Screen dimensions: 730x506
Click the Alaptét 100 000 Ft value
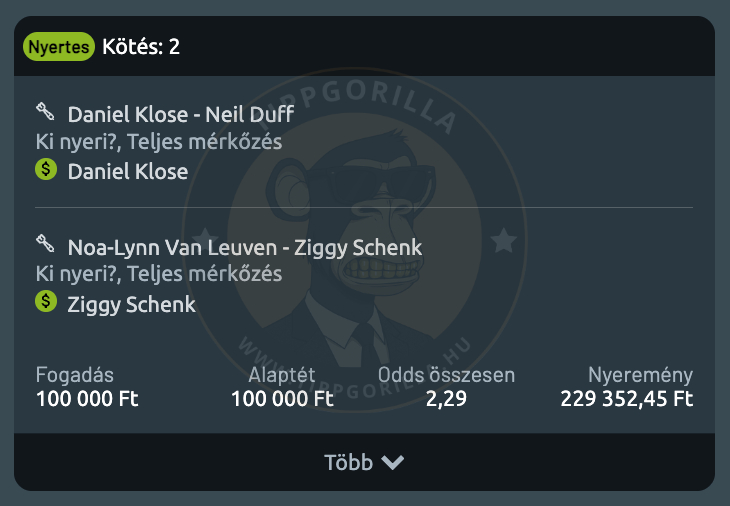coord(282,399)
